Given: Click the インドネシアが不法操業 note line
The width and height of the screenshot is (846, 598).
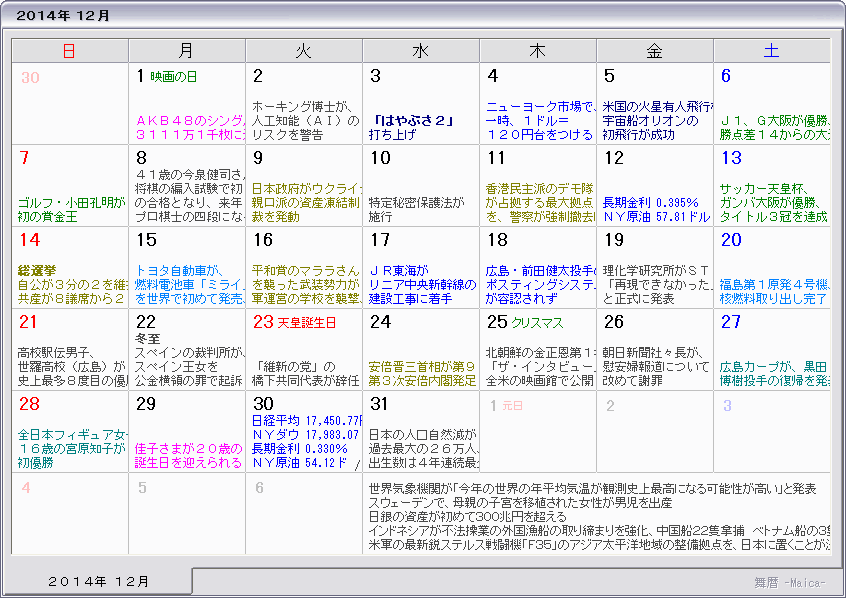Looking at the screenshot, I should coord(599,531).
